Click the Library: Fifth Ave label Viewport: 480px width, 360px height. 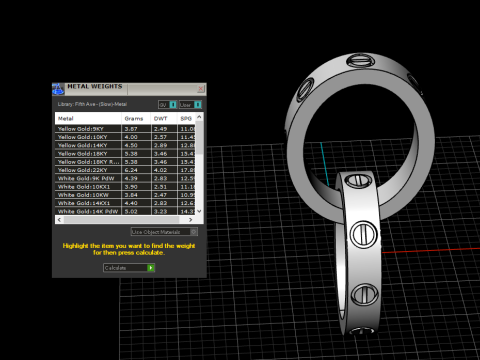[92, 104]
